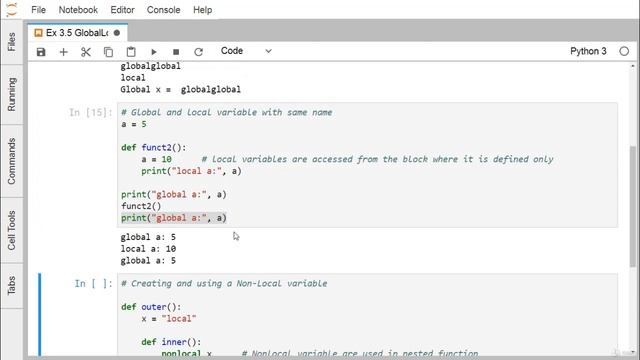Open the Files sidebar panel
Viewport: 640px width, 360px height.
click(x=11, y=42)
